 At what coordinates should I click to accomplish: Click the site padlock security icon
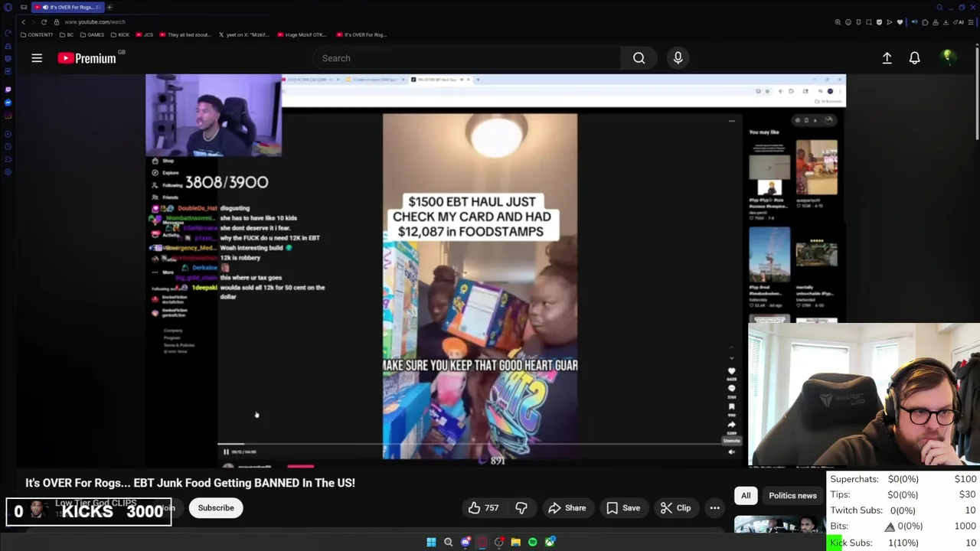click(56, 22)
